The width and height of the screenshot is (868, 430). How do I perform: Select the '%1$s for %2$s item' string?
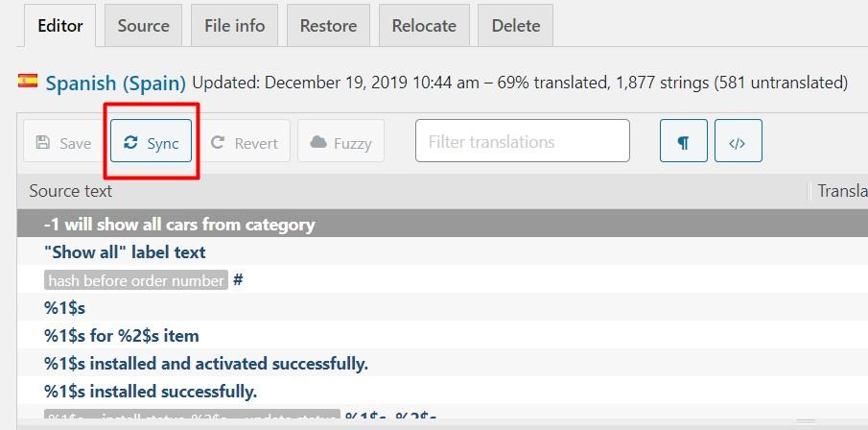pos(122,336)
